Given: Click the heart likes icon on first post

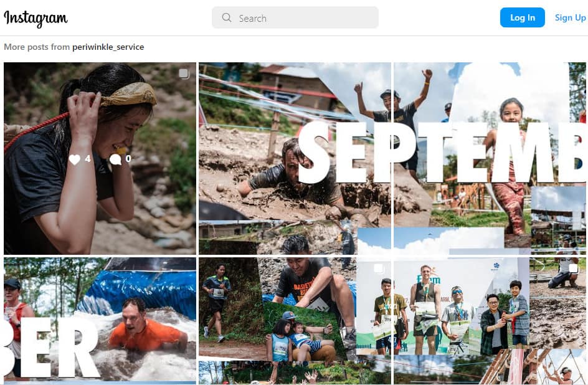Looking at the screenshot, I should (75, 159).
